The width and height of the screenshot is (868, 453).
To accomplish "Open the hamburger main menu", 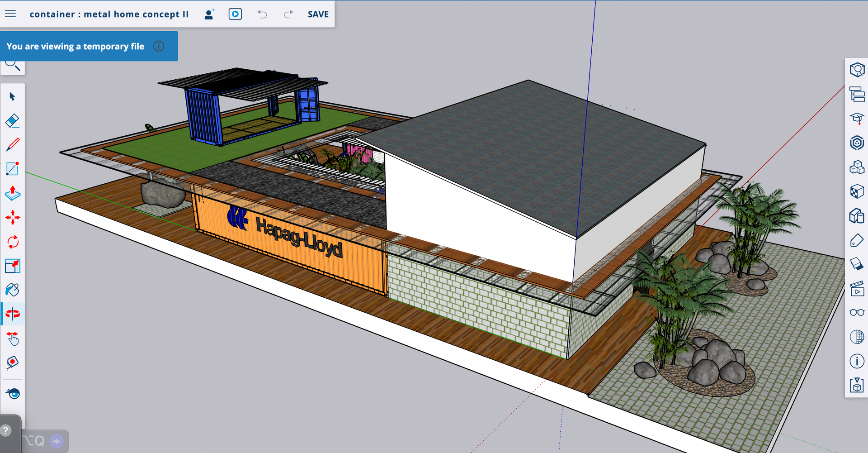I will tap(10, 14).
